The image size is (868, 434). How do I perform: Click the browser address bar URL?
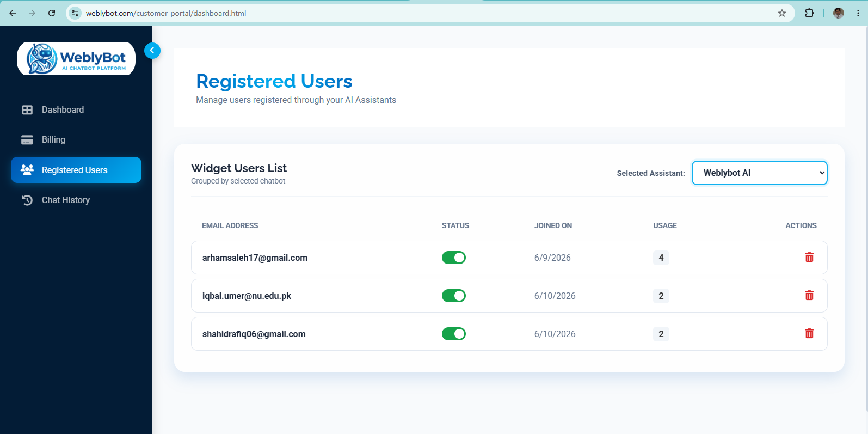[166, 13]
